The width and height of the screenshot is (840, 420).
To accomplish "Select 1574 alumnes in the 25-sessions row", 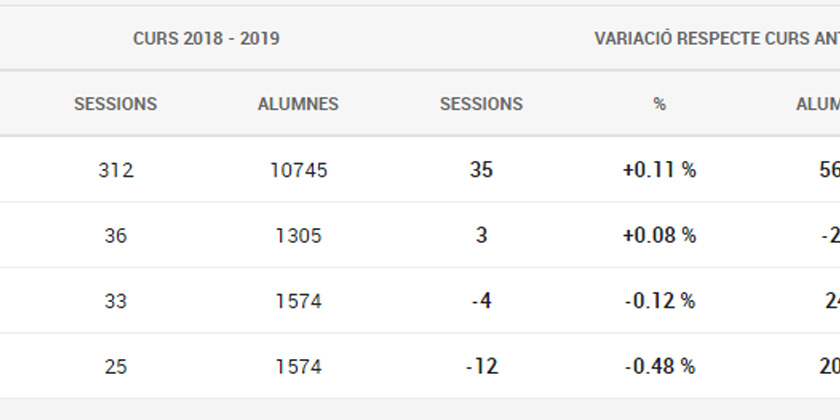I will click(x=298, y=367).
